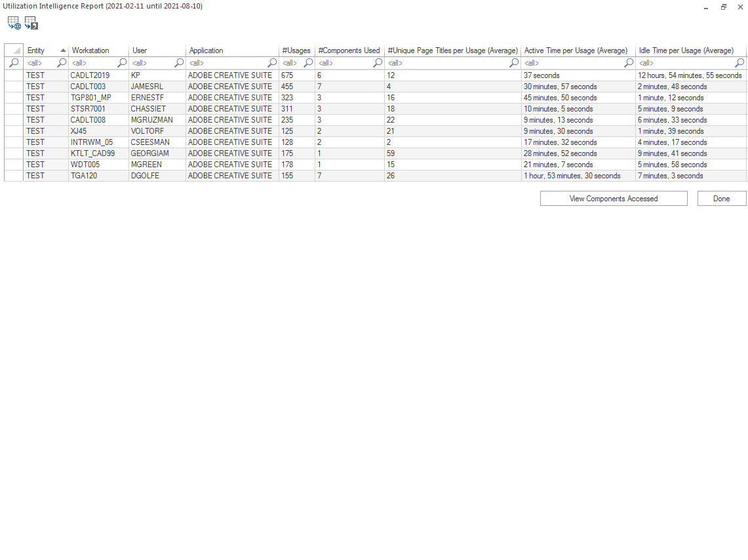Select the row selector for user DGOLFE

pyautogui.click(x=14, y=176)
